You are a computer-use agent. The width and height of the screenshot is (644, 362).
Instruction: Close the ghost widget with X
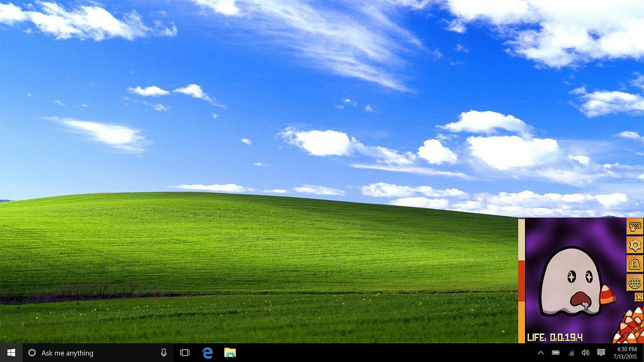(x=639, y=297)
